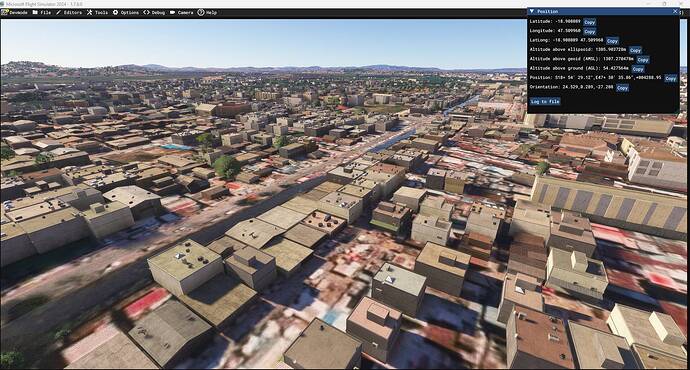The height and width of the screenshot is (370, 690).
Task: Copy the Position coordinates string
Action: tap(670, 78)
